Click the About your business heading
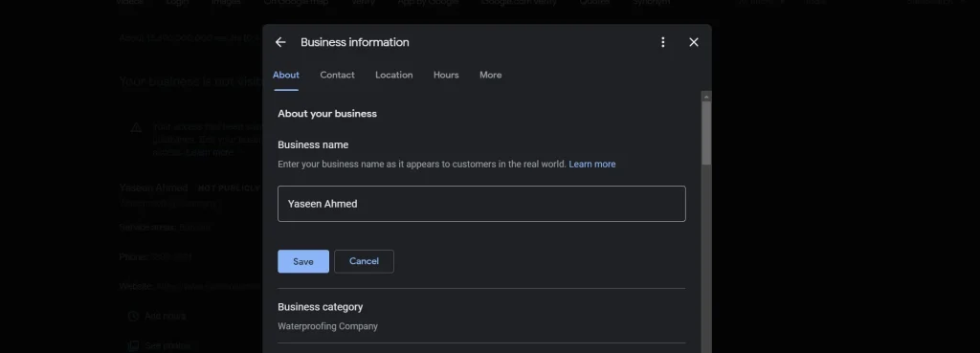Image resolution: width=980 pixels, height=353 pixels. (327, 114)
